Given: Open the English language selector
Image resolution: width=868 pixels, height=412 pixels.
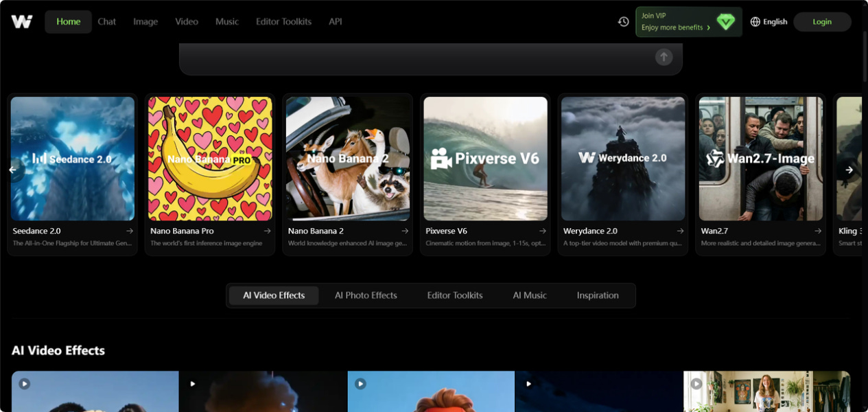Looking at the screenshot, I should click(769, 22).
